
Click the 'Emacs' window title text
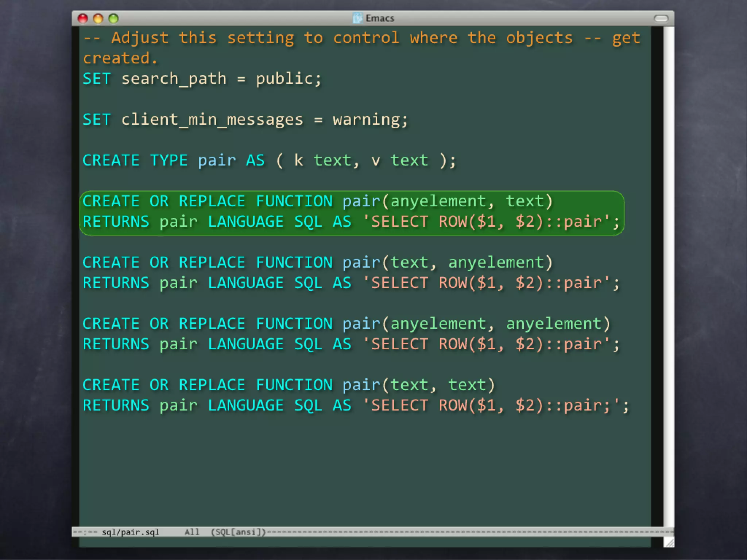380,18
